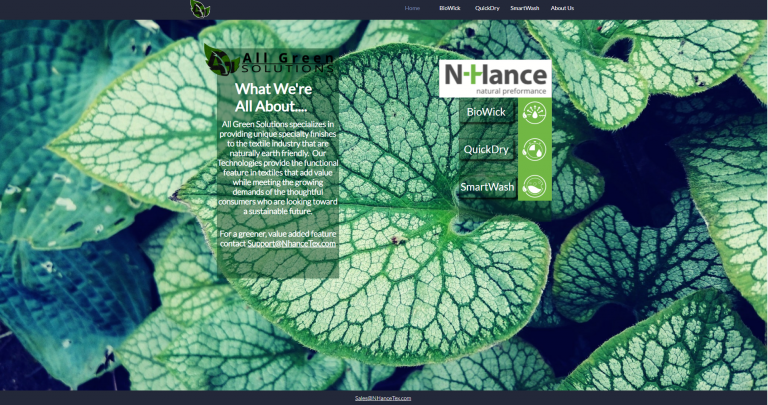
Task: Click the BioWick water droplets icon
Action: pyautogui.click(x=534, y=112)
